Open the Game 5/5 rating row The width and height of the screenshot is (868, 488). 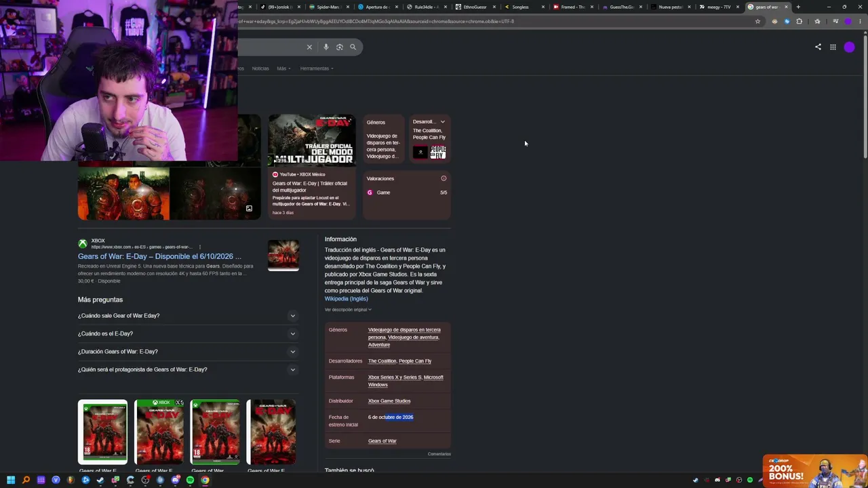coord(407,192)
